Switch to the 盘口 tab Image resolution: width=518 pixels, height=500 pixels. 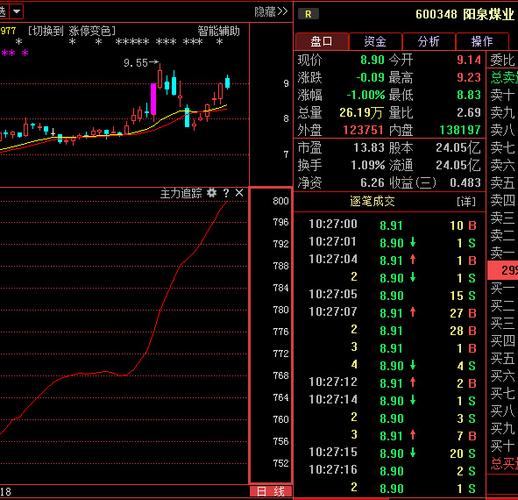pyautogui.click(x=321, y=41)
